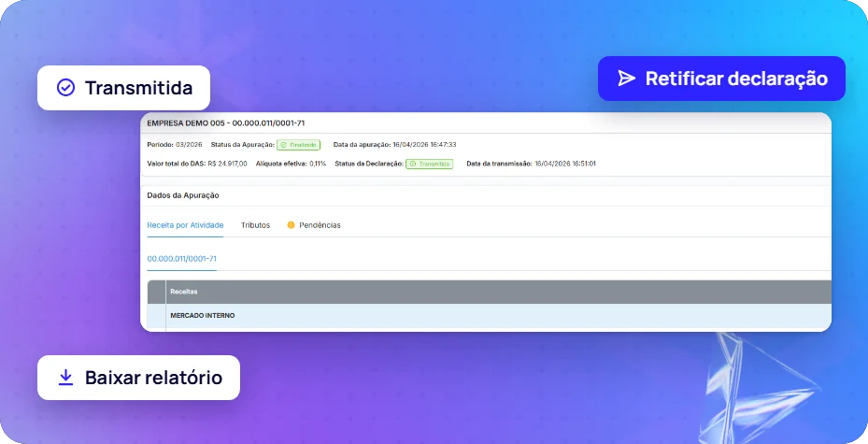Click the Retificar declaração button

[721, 79]
